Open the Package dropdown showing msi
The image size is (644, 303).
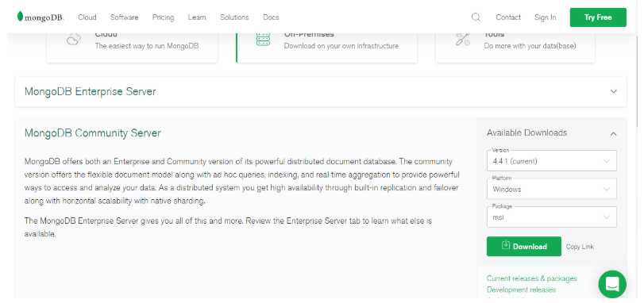[x=552, y=217]
